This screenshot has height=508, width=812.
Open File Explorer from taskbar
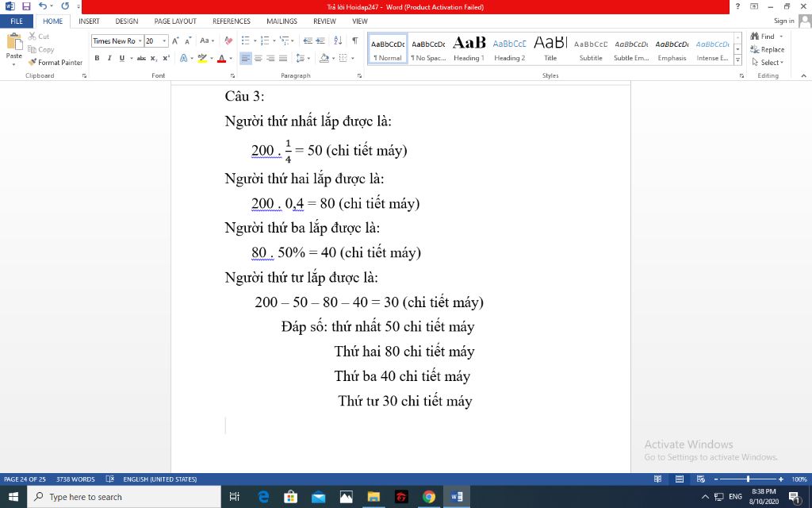(373, 497)
